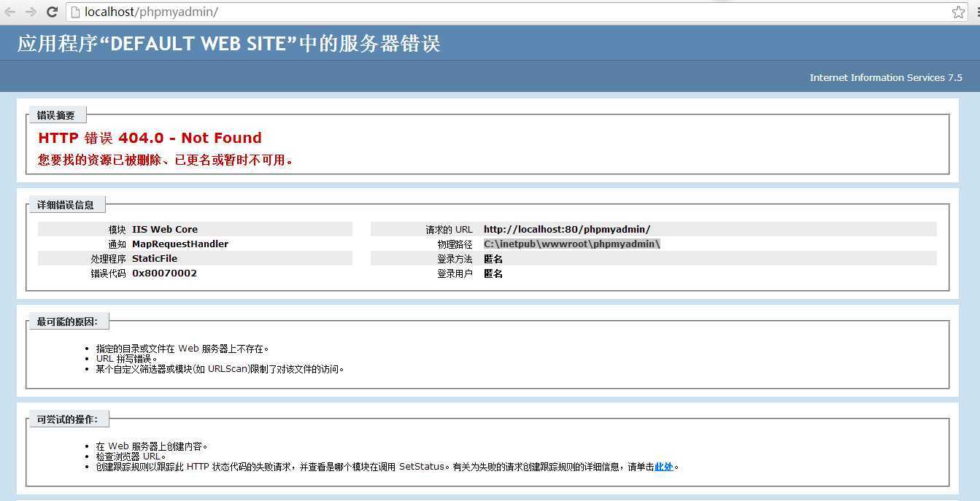Open the 此处 link for trace rules
The image size is (980, 501).
pos(664,467)
